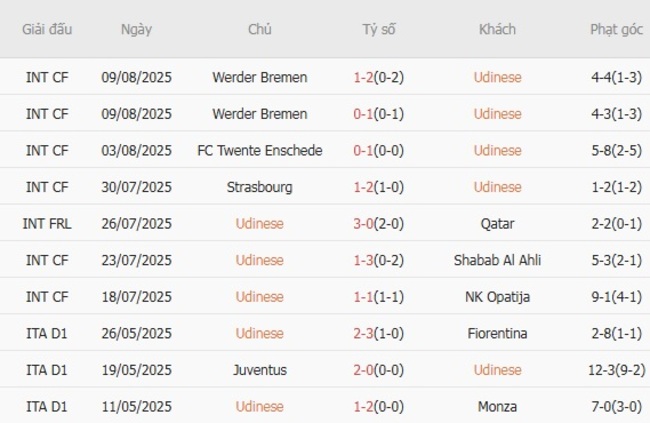Click the 12-3(9-2) corner kick stat

(x=616, y=370)
